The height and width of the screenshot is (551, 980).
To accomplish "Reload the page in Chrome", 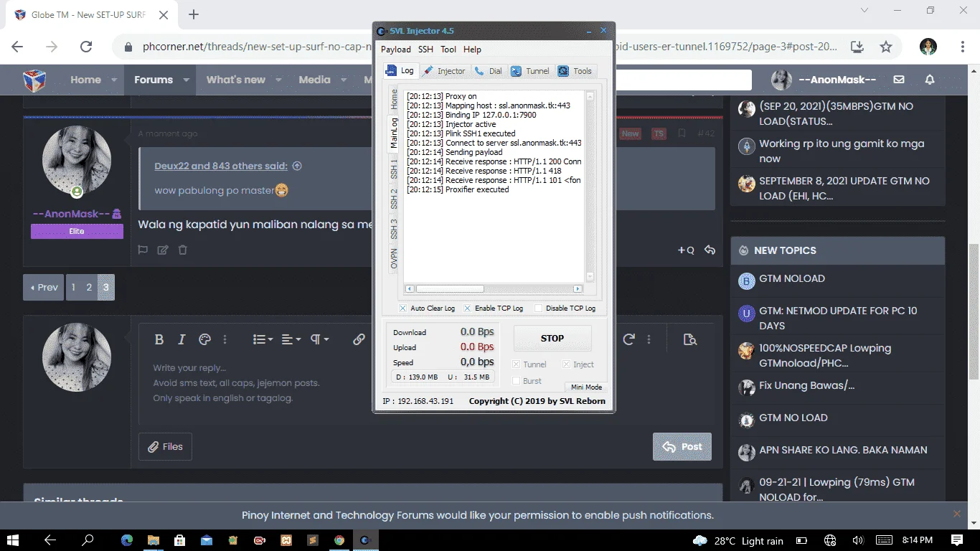I will pyautogui.click(x=86, y=47).
